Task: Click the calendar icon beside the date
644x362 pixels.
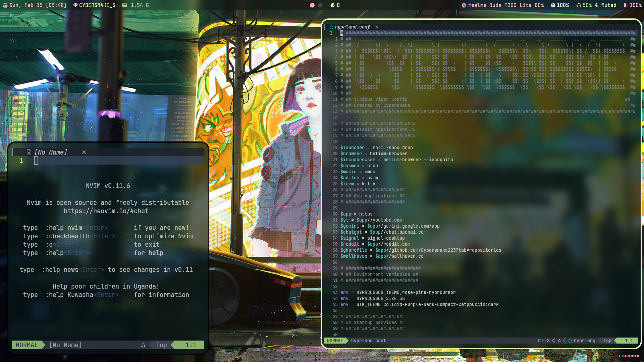Action: pyautogui.click(x=5, y=5)
